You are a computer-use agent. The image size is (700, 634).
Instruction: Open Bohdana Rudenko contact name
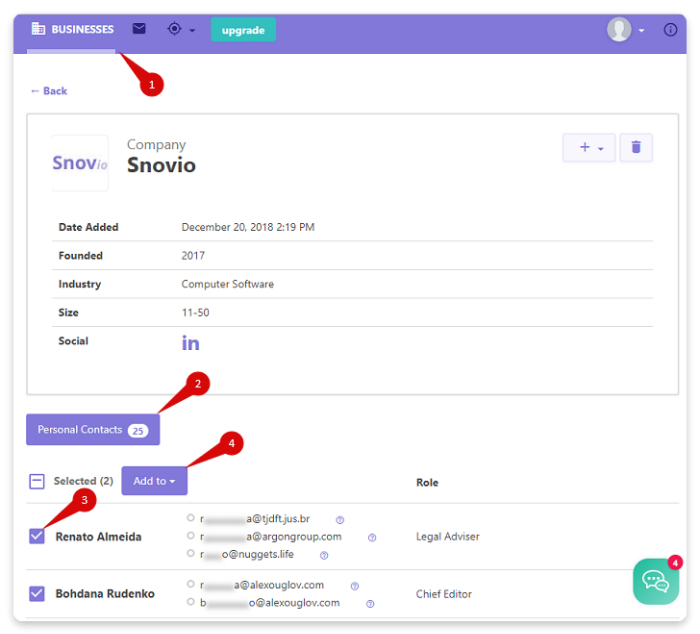(x=105, y=594)
